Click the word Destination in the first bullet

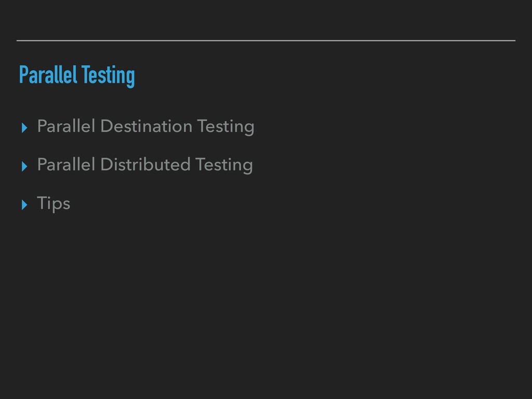tap(147, 126)
